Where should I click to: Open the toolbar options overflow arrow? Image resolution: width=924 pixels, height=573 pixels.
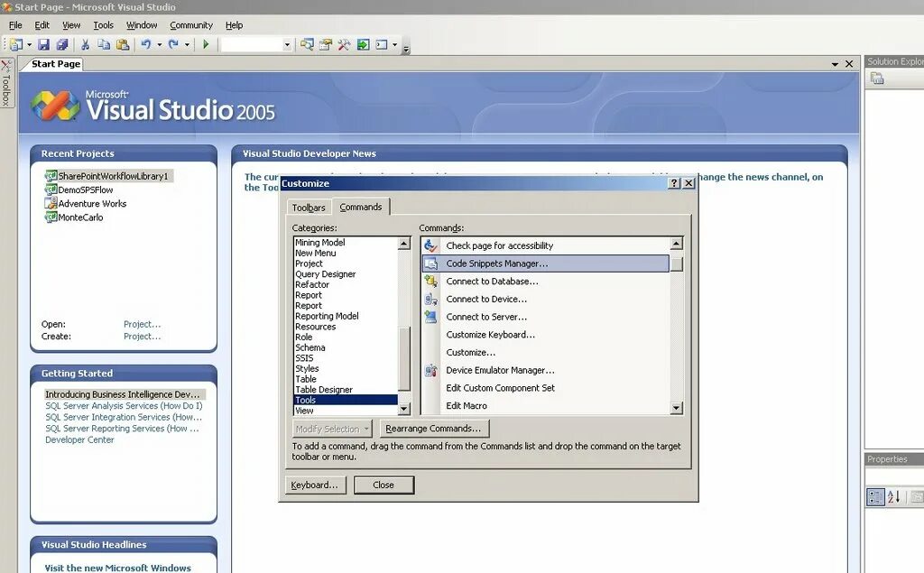click(406, 49)
